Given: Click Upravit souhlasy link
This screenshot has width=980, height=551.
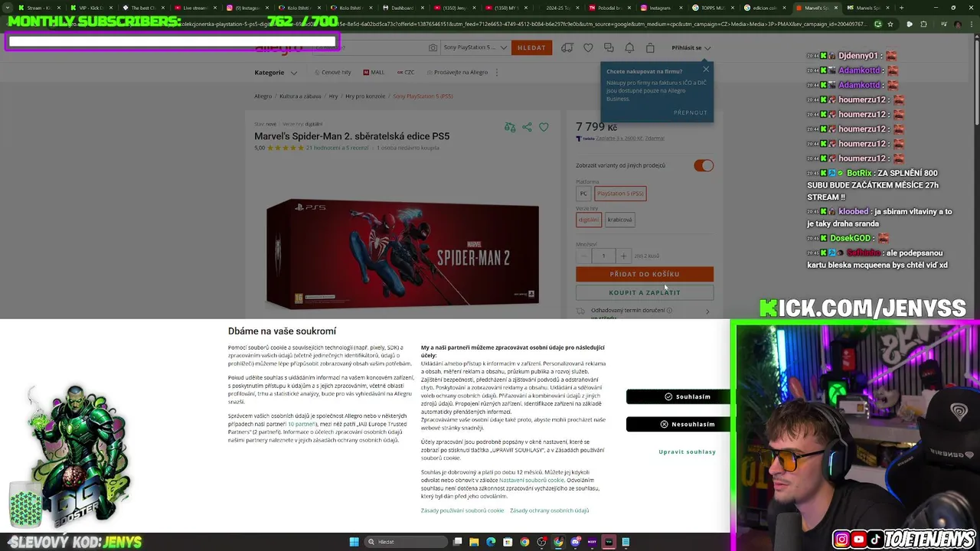Looking at the screenshot, I should (x=687, y=452).
